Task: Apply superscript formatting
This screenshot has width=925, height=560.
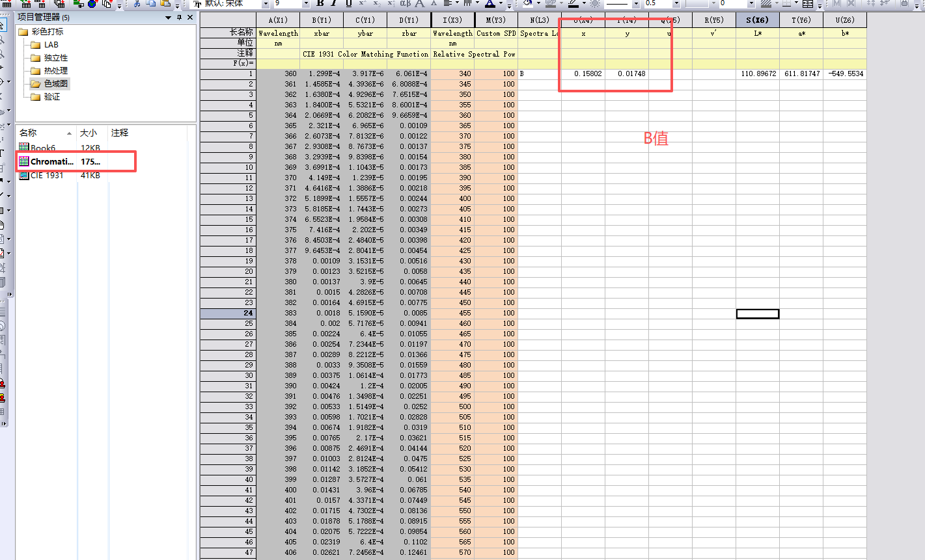Action: pos(363,3)
